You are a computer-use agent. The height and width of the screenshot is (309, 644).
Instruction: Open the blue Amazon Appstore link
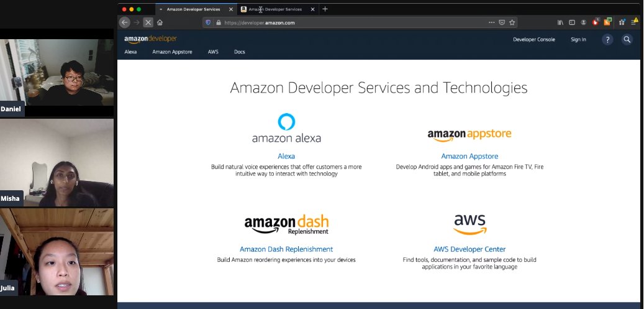469,156
